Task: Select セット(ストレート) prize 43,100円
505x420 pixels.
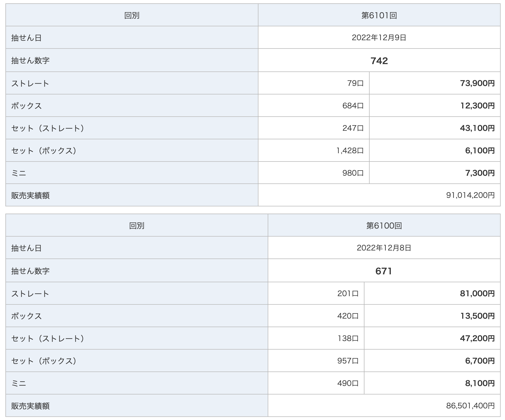Action: pyautogui.click(x=435, y=128)
